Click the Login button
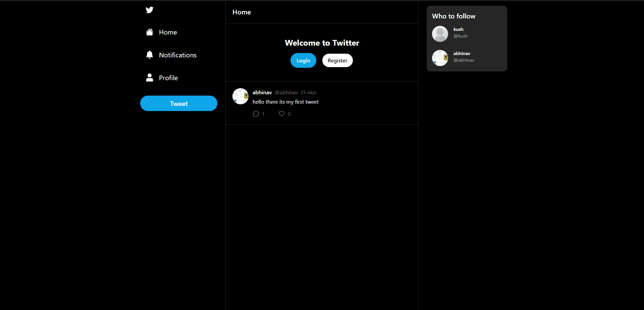 303,60
